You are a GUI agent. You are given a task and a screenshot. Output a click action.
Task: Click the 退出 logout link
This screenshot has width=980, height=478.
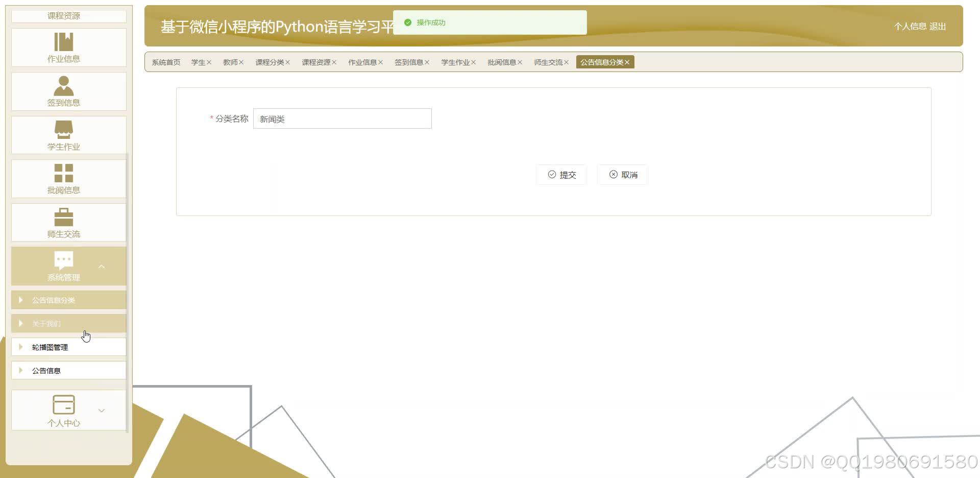coord(938,27)
